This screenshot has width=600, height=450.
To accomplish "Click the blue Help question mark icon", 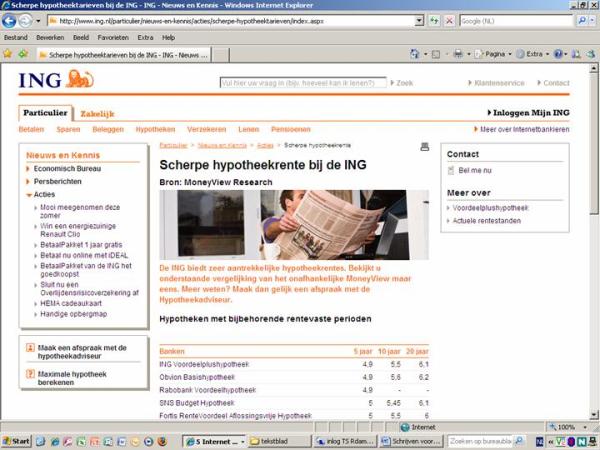I will click(x=558, y=54).
